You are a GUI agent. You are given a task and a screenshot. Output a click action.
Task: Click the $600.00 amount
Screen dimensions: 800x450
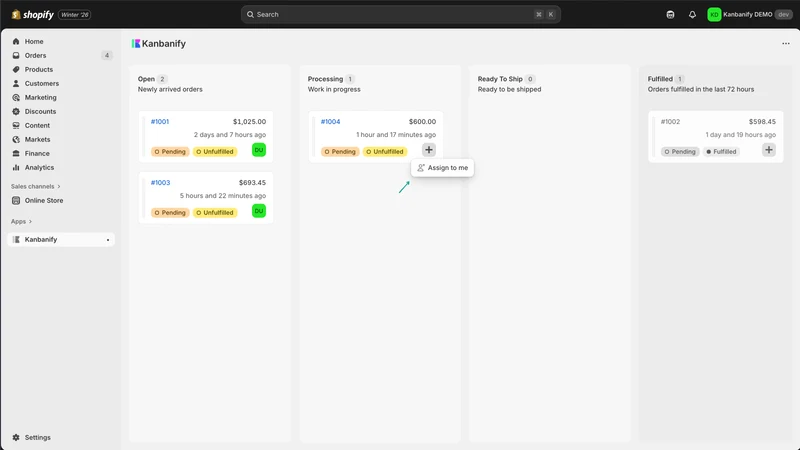422,121
